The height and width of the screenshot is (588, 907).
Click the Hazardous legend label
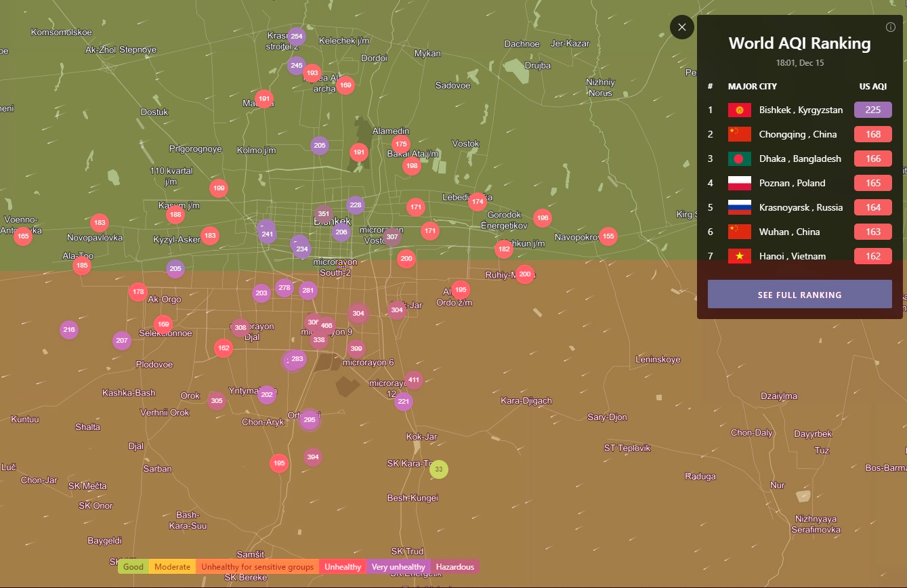tap(455, 567)
